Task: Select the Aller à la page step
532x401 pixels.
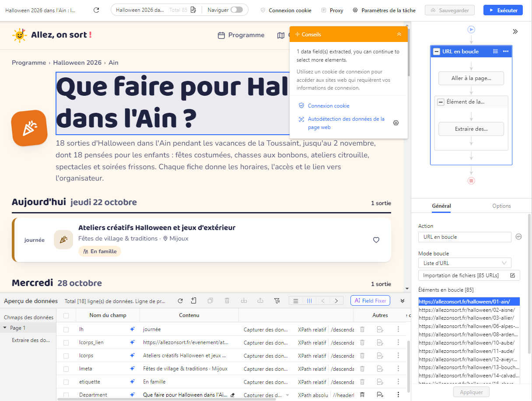Action: 471,78
